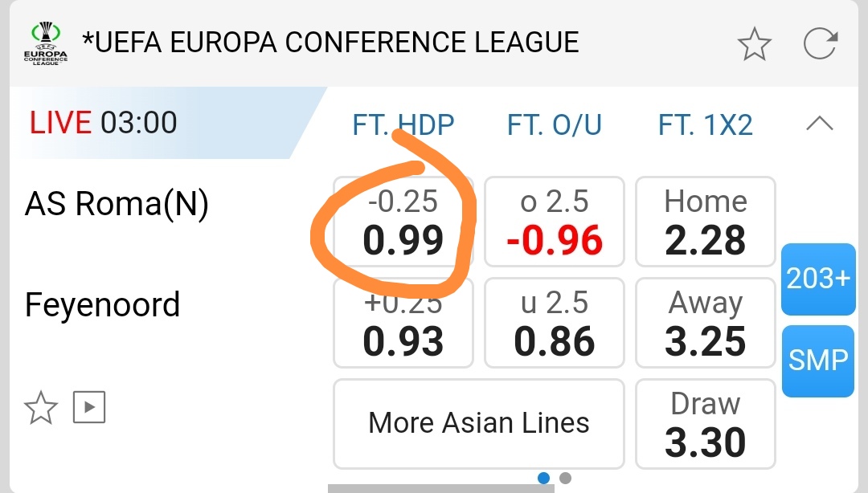
Task: Bet AS Roma -0.25 handicap at 0.99
Action: (403, 222)
